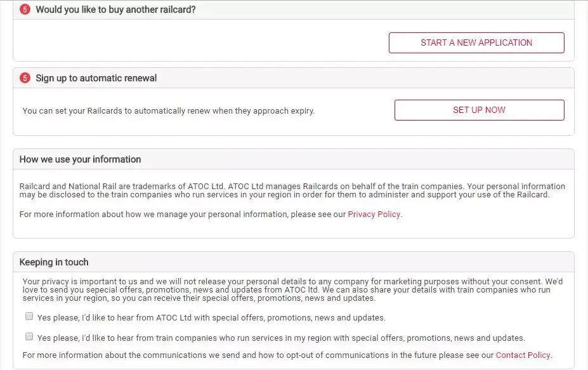Click the ATOC Ltd trademark paragraph
This screenshot has width=588, height=370.
292,190
